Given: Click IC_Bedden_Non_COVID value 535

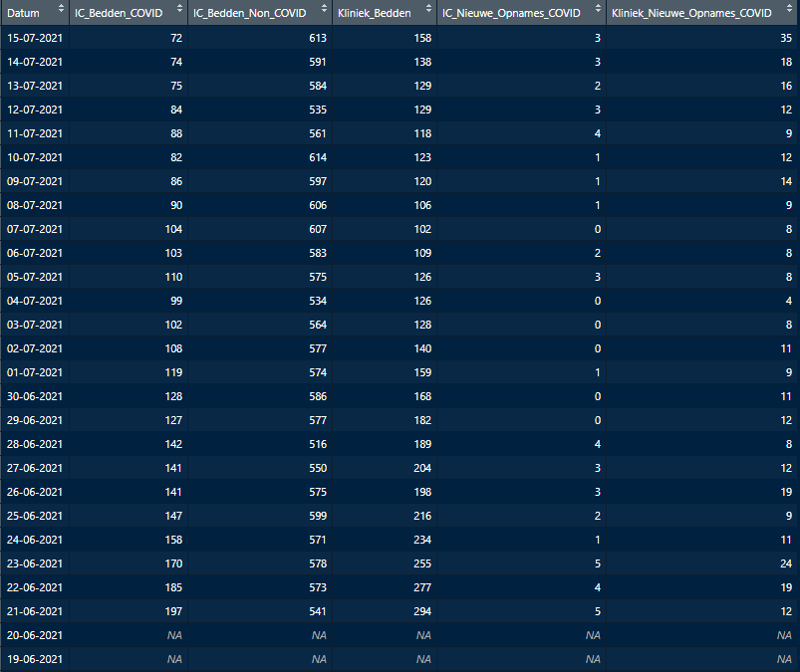Looking at the screenshot, I should pyautogui.click(x=318, y=110).
